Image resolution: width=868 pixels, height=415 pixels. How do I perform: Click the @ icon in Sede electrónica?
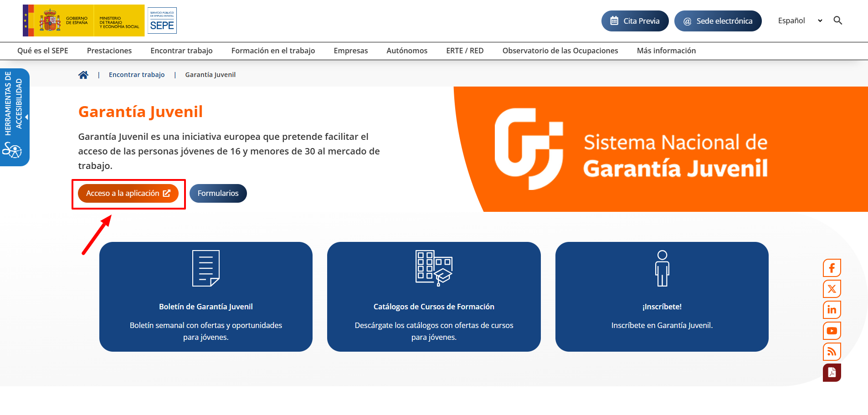(x=687, y=21)
